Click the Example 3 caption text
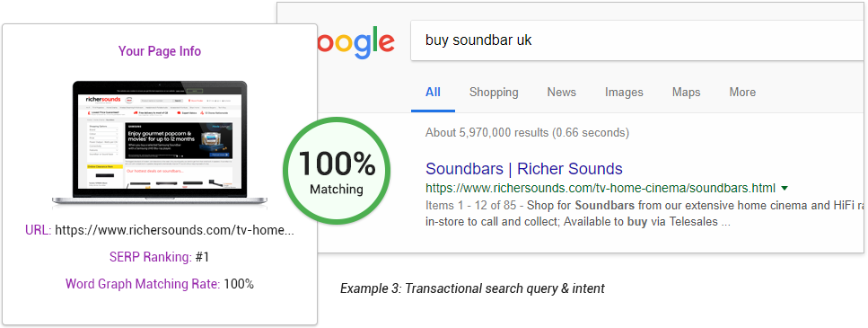The image size is (868, 328). point(472,288)
